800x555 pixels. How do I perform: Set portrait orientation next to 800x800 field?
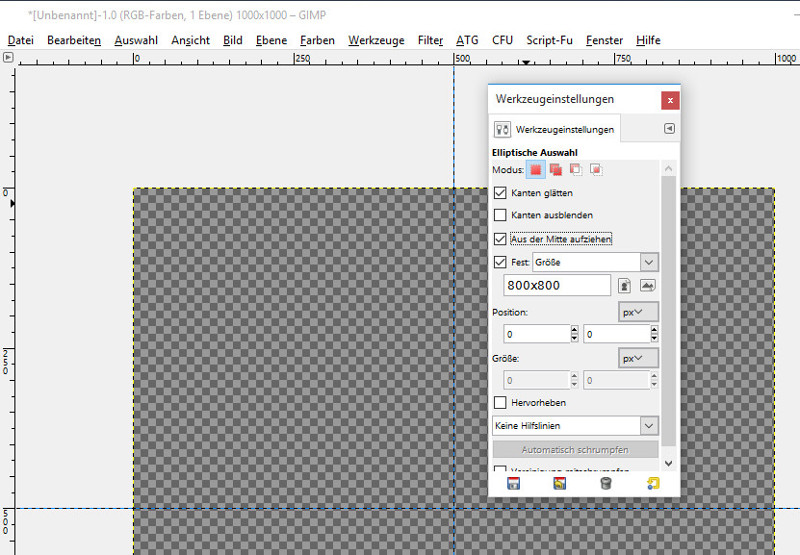click(624, 286)
